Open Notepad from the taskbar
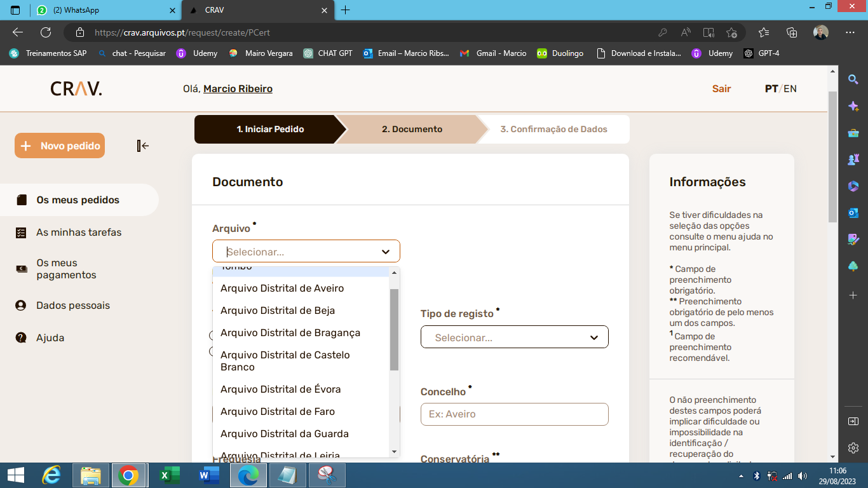Viewport: 868px width, 488px height. coord(287,475)
